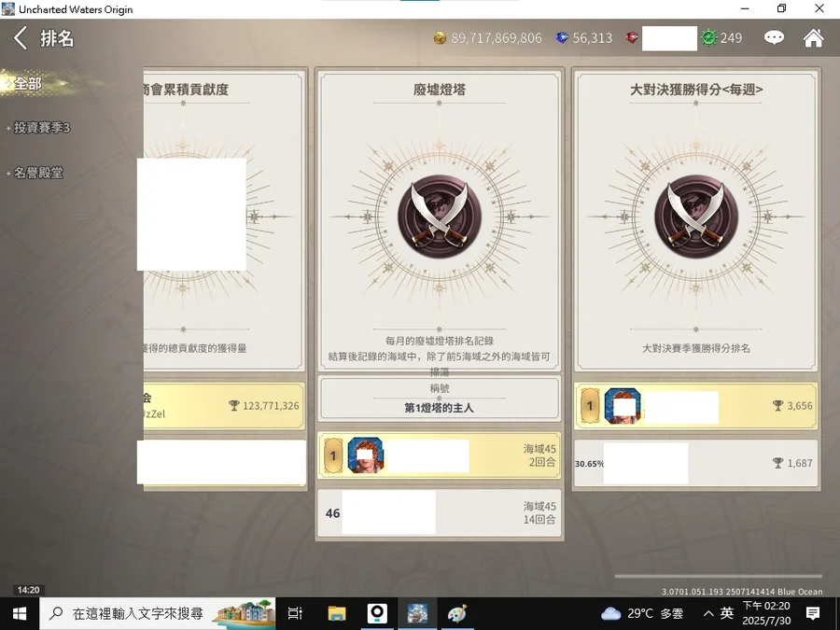Click the trophy icon beside 123,771,326

[233, 406]
